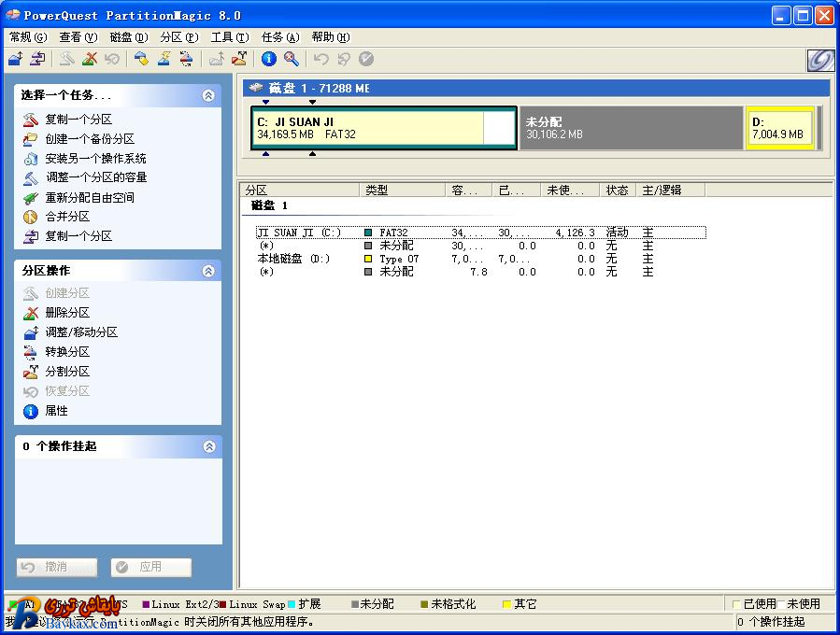Open the 工具(T) menu
This screenshot has width=840, height=635.
[x=230, y=37]
